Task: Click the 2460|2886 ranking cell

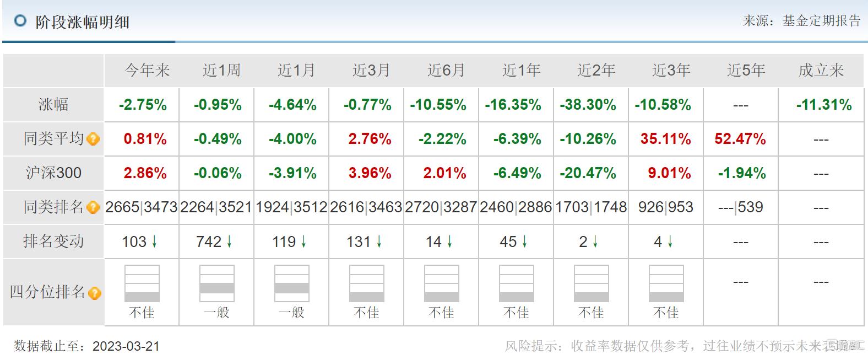Action: [x=516, y=207]
